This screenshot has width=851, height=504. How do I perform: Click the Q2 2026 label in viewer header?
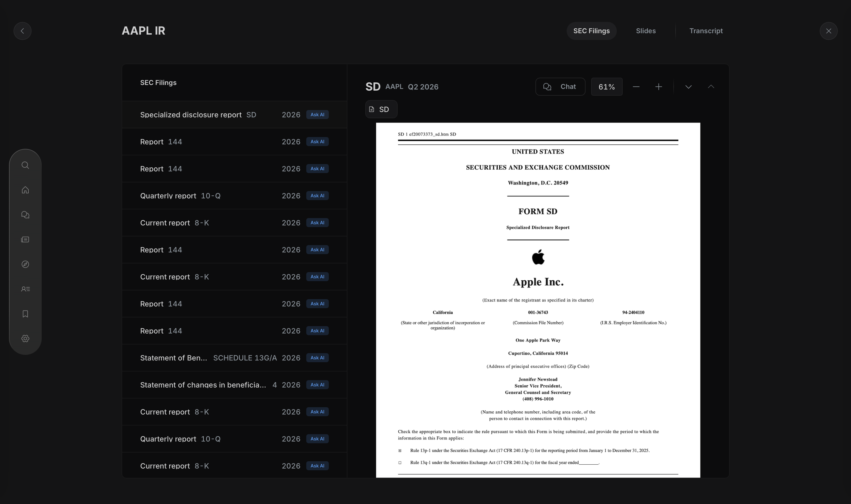(x=423, y=87)
